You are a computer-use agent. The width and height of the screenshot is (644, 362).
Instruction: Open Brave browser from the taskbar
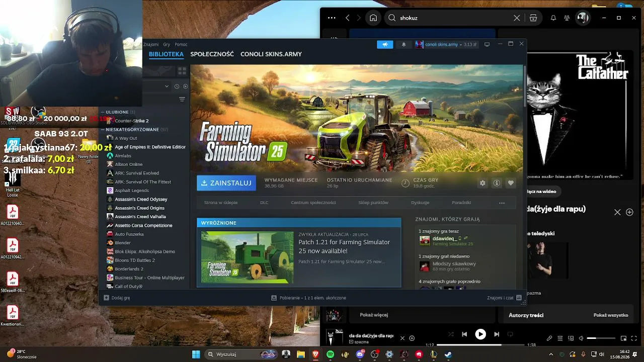315,354
